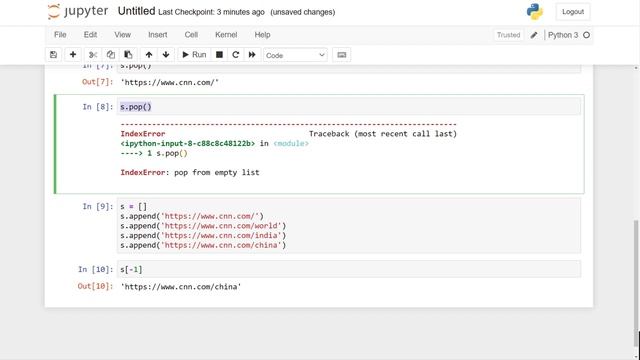Rename the notebook title Untitled
Image resolution: width=640 pixels, height=360 pixels.
tap(136, 11)
